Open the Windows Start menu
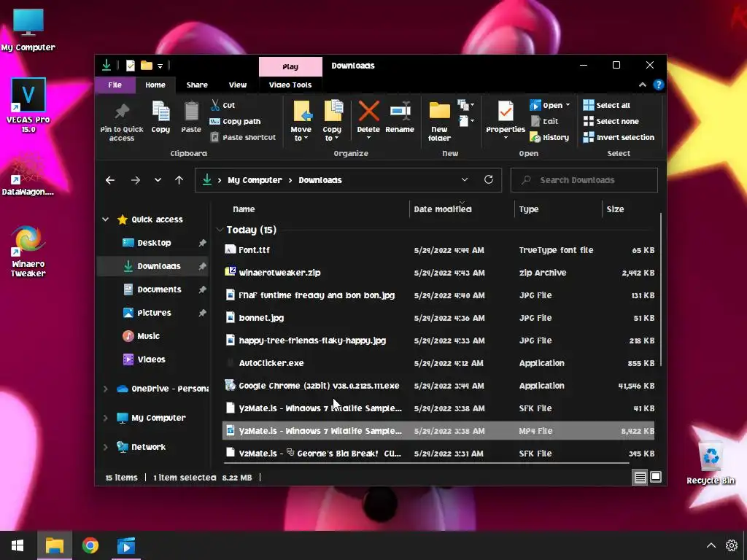 [x=18, y=545]
